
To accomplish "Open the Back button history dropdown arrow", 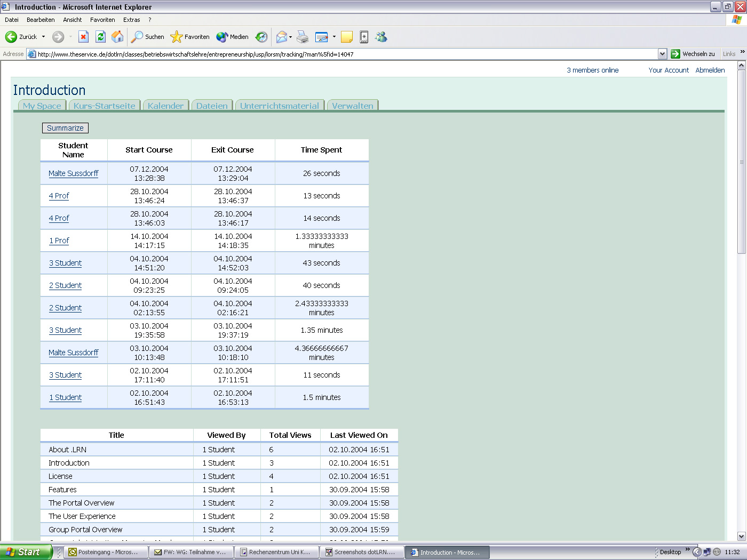I will [x=44, y=37].
